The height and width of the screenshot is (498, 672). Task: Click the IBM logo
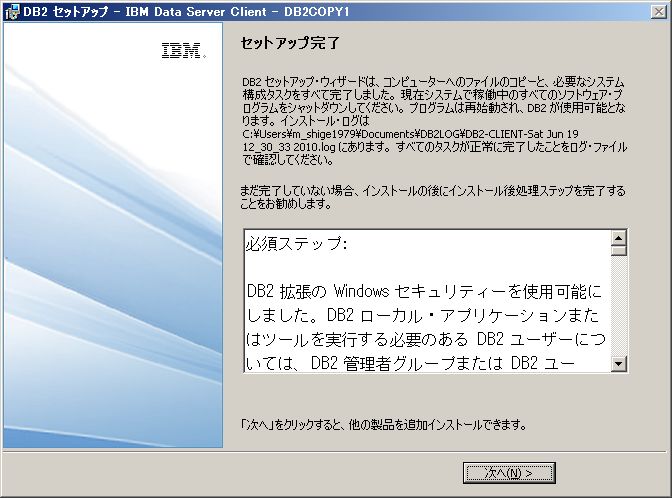(183, 51)
